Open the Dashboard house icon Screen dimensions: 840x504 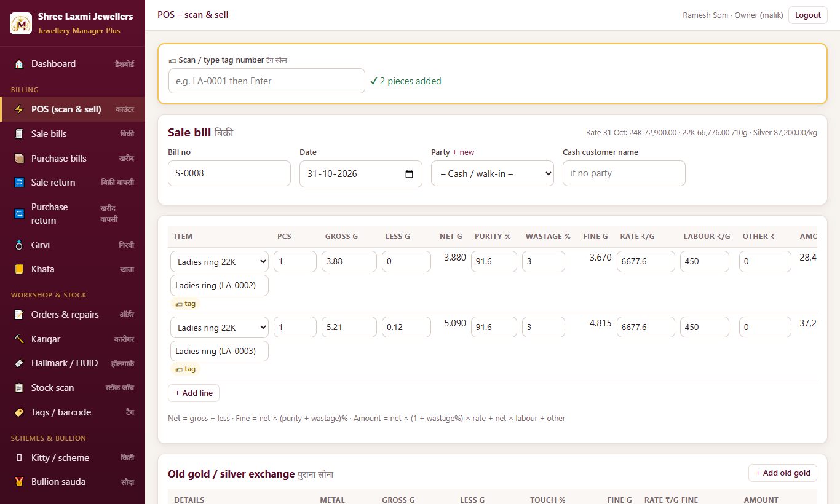(19, 64)
